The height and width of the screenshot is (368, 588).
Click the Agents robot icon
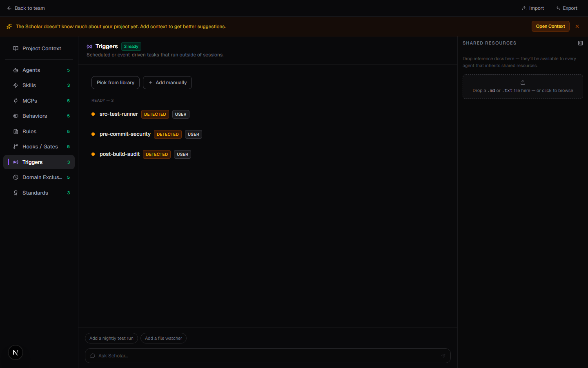[x=16, y=70]
